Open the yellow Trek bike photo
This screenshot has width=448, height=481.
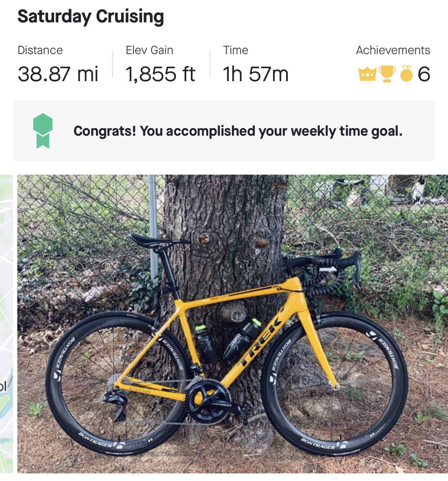[233, 324]
